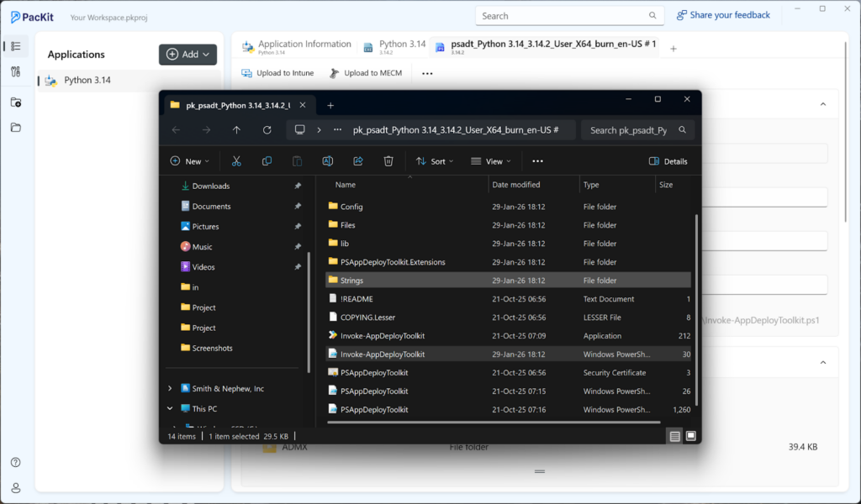Screen dimensions: 861x504
Task: Cut the selected file using the scissors icon
Action: (x=236, y=160)
